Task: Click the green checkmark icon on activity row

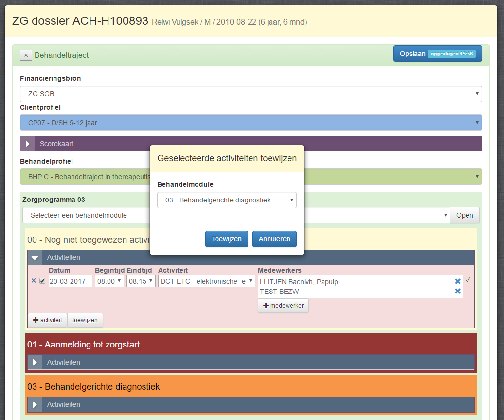Action: [x=468, y=280]
